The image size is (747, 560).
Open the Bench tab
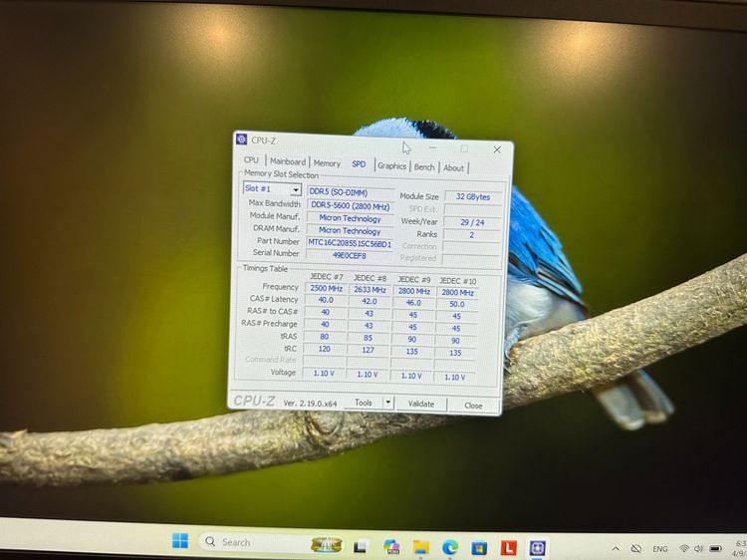pos(424,166)
